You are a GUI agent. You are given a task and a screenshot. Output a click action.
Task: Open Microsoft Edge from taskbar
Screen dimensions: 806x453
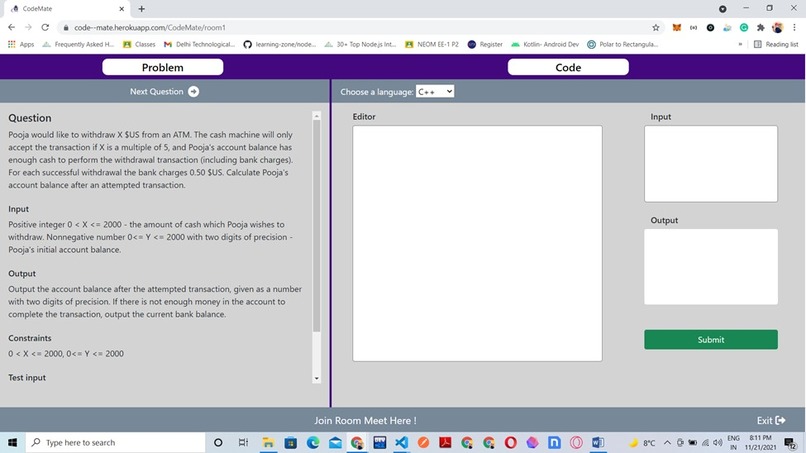click(x=313, y=442)
